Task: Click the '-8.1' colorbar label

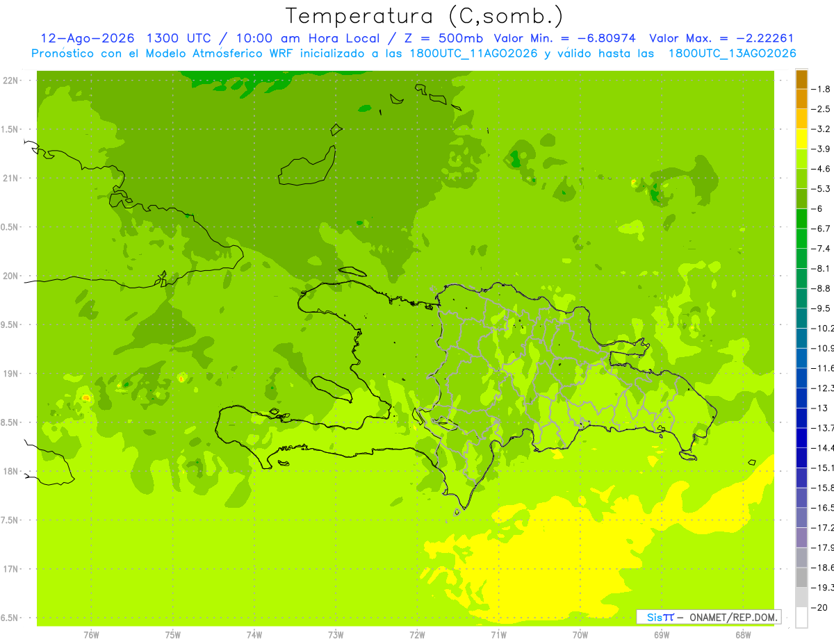Action: tap(822, 268)
